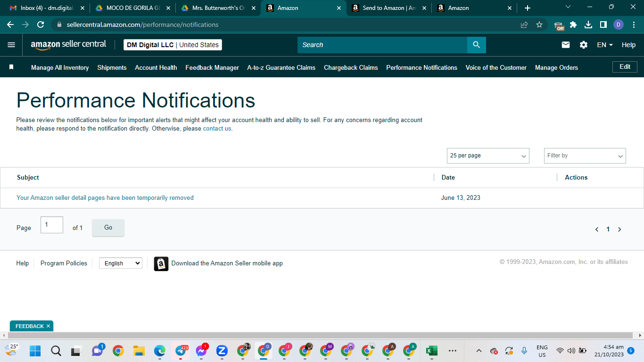Viewport: 644px width, 362px height.
Task: Open Microsoft Edge from taskbar
Action: pos(160,351)
